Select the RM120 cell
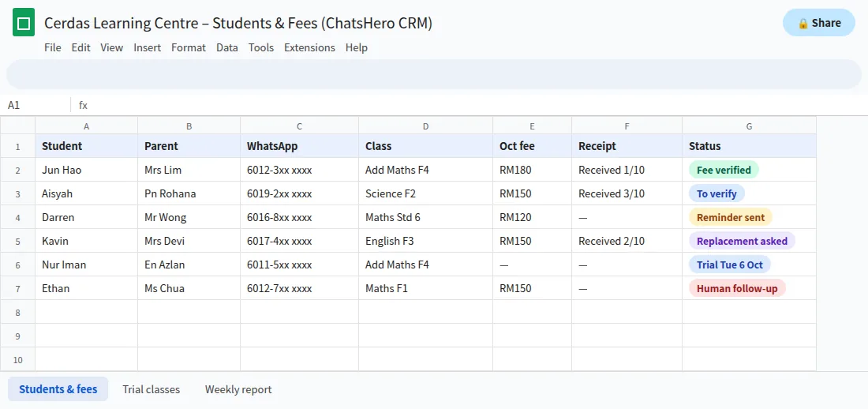Image resolution: width=868 pixels, height=409 pixels. click(x=532, y=217)
